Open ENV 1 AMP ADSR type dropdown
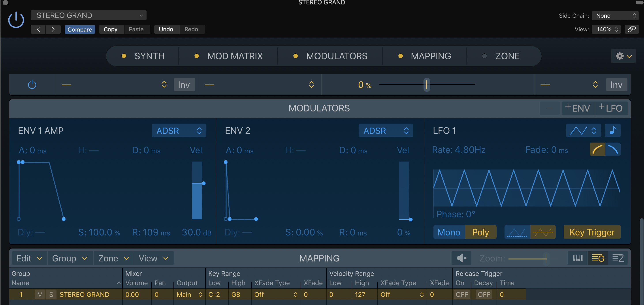The width and height of the screenshot is (644, 305). coord(179,130)
